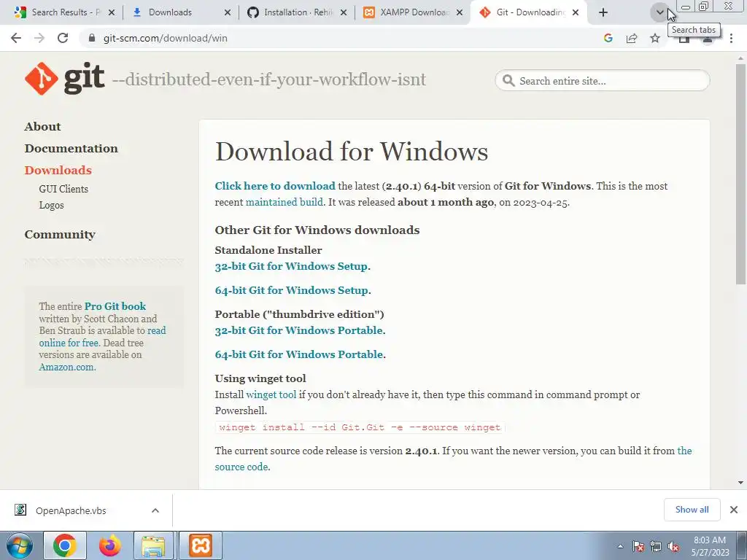Click the page vertical scrollbar
747x560 pixels.
(x=740, y=174)
